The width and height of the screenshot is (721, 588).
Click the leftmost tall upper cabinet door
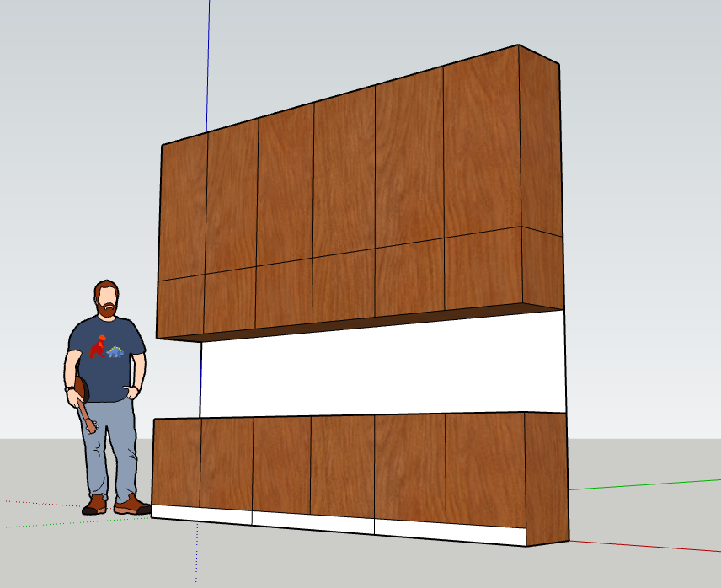pyautogui.click(x=184, y=209)
